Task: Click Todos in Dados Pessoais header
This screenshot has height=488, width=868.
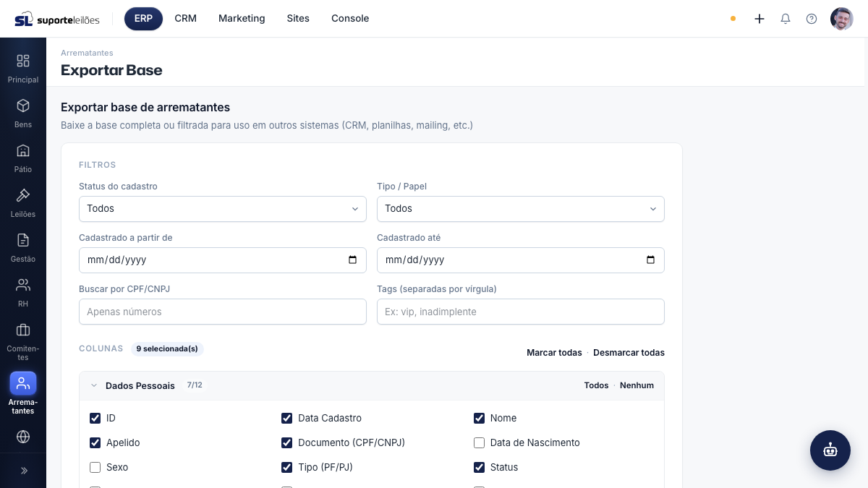Action: 596,385
